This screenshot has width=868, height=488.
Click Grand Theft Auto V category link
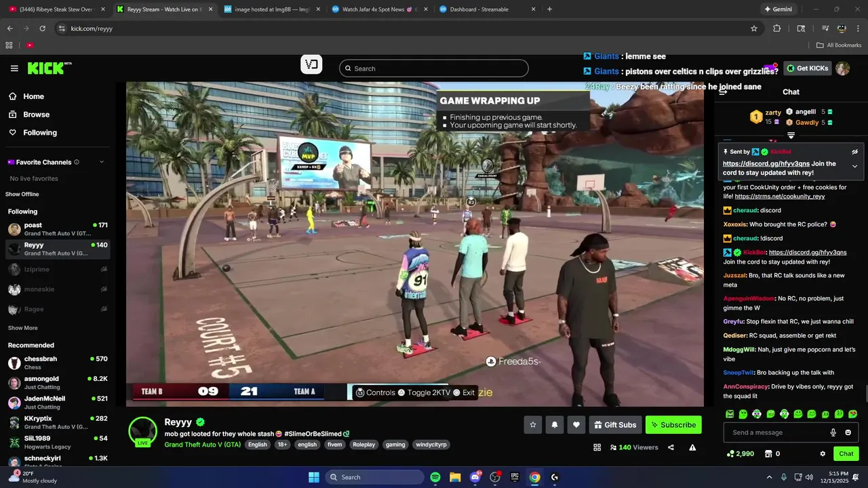pyautogui.click(x=202, y=445)
